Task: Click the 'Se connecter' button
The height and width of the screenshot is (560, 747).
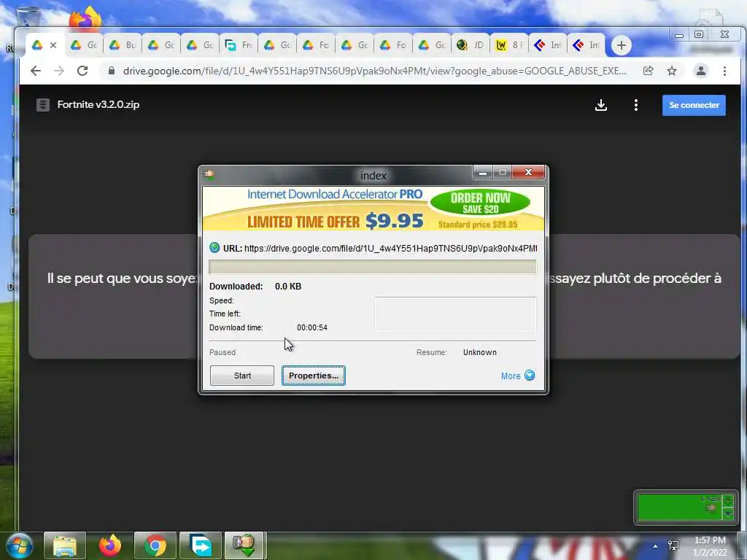Action: click(x=694, y=105)
